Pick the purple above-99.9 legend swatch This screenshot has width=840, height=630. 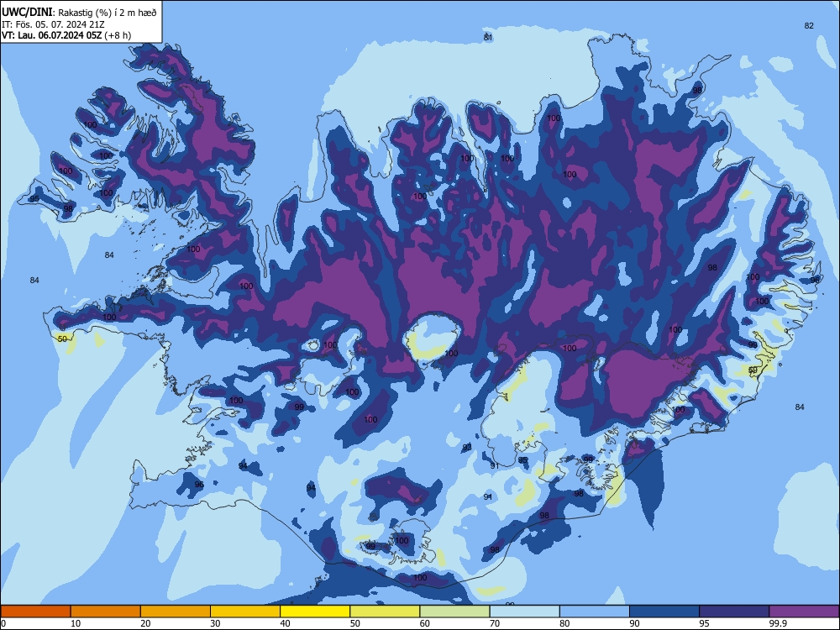click(x=804, y=612)
